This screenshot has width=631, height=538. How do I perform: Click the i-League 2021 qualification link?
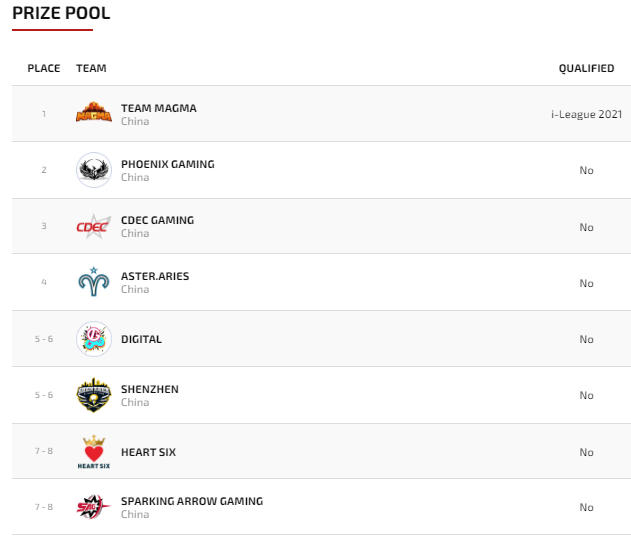click(586, 114)
